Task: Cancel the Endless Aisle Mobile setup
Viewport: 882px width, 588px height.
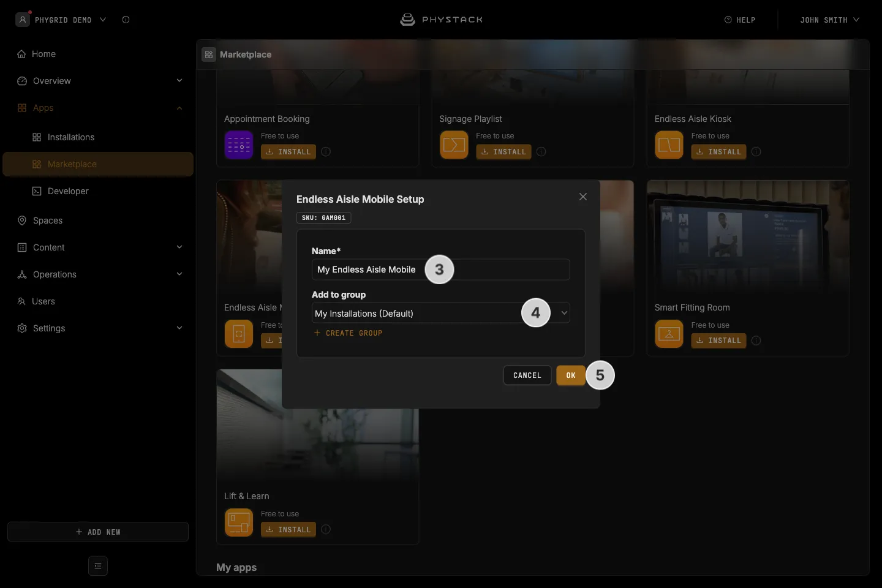Action: coord(527,375)
